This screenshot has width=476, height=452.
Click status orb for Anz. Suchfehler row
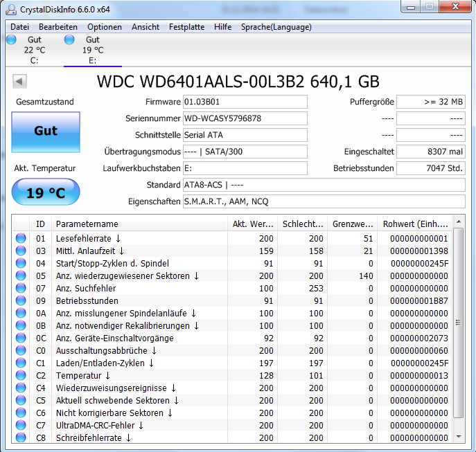click(x=21, y=288)
